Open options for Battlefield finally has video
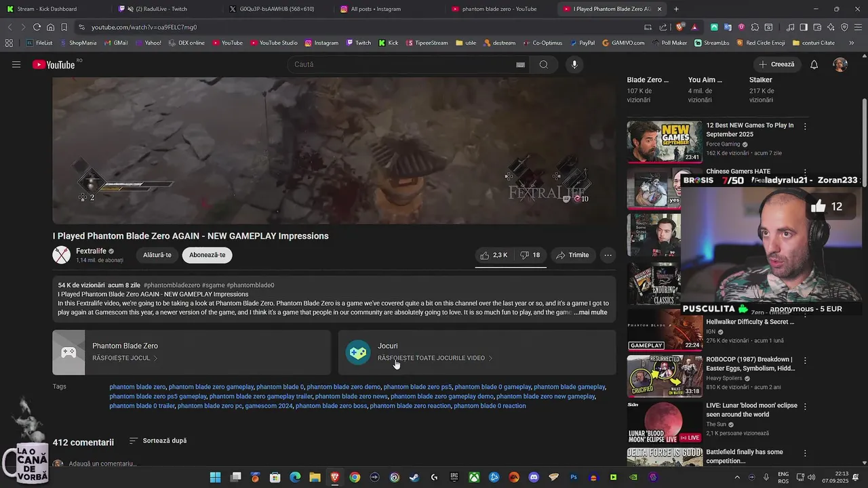Image resolution: width=868 pixels, height=488 pixels. (805, 453)
